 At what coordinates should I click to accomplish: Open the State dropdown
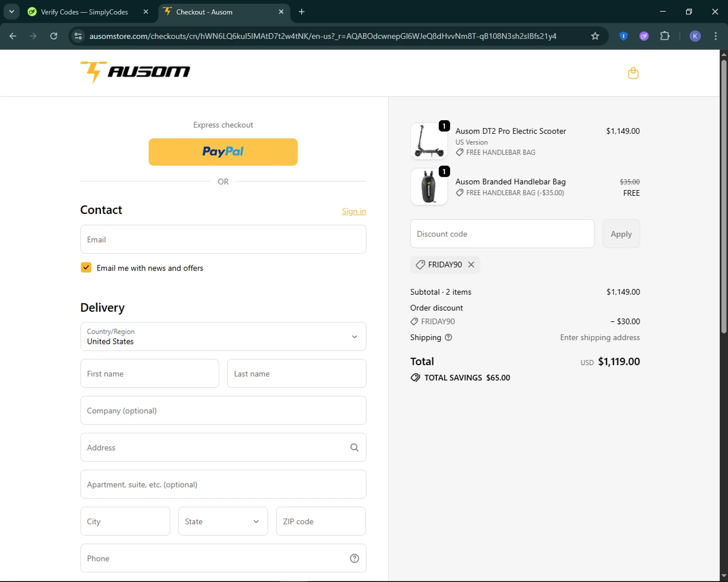[223, 521]
